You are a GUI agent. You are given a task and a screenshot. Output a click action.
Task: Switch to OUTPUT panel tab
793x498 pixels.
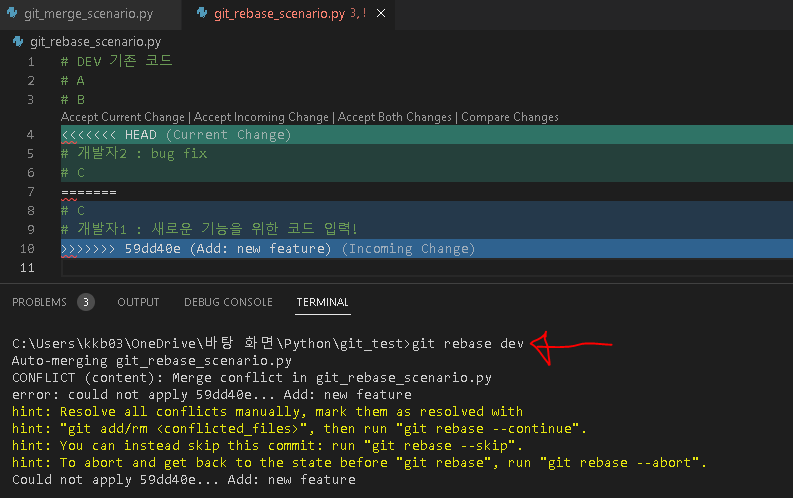[138, 302]
